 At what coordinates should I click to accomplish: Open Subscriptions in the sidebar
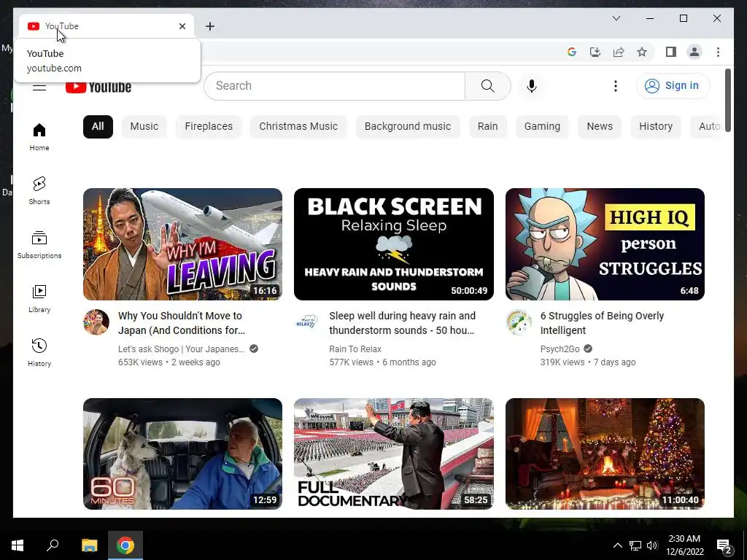coord(39,245)
